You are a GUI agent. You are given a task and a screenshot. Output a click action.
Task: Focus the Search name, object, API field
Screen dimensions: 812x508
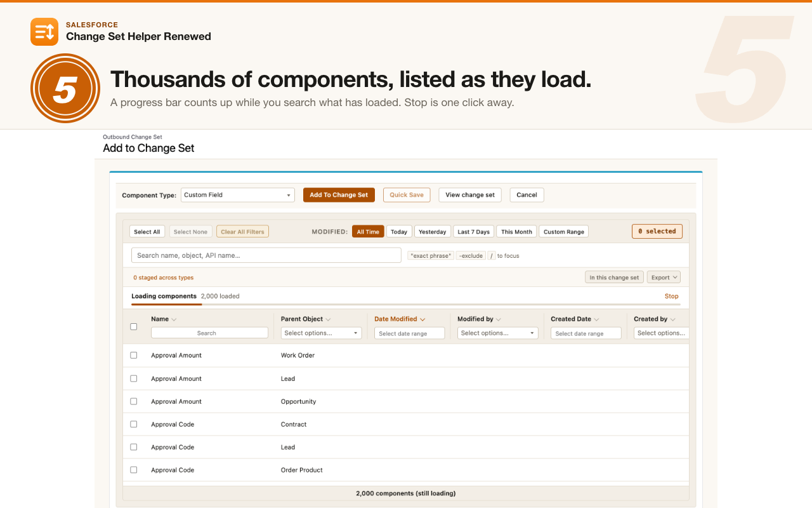tap(266, 255)
